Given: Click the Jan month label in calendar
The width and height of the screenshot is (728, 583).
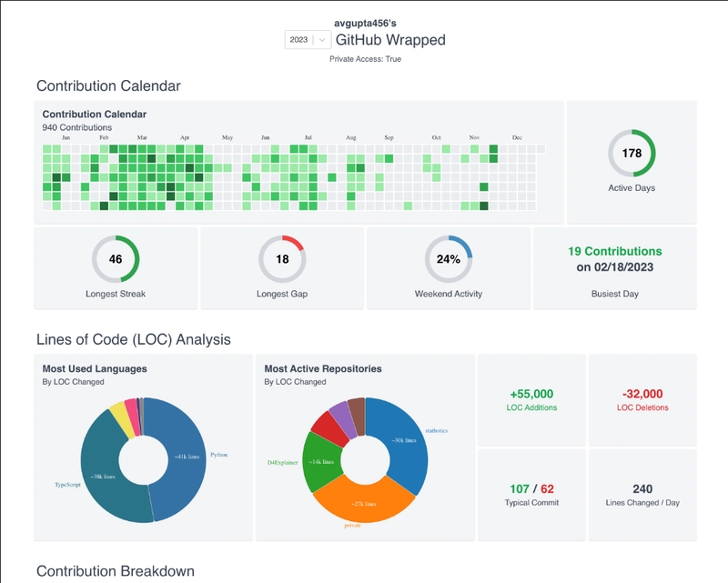Looking at the screenshot, I should tap(66, 137).
